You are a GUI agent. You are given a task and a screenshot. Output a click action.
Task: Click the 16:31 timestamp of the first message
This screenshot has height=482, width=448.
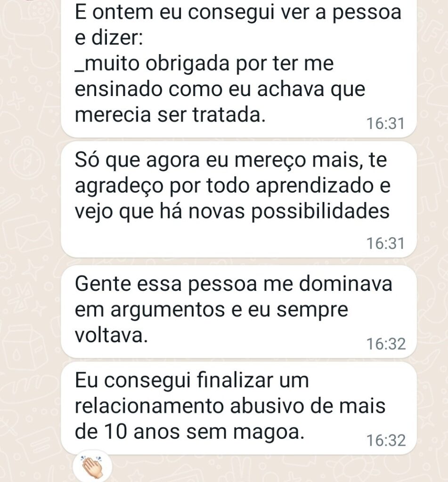coord(385,124)
